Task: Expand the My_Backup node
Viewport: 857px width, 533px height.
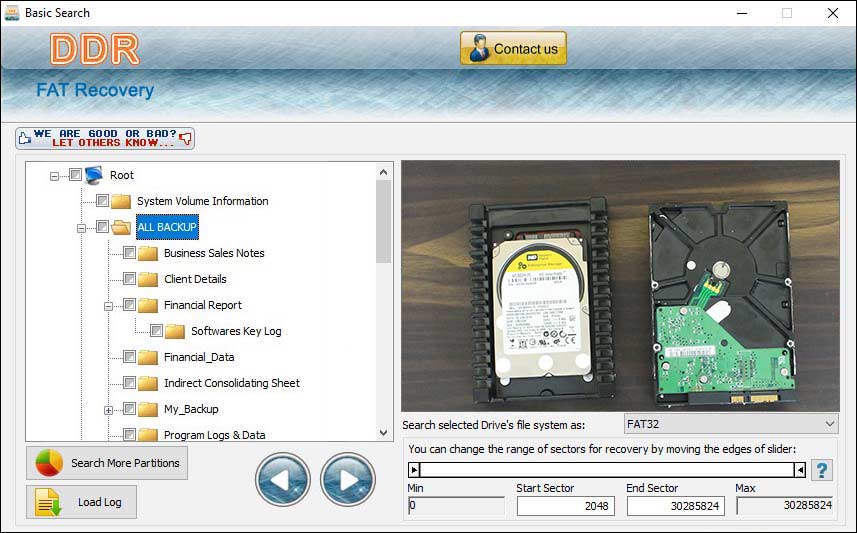Action: pyautogui.click(x=108, y=410)
